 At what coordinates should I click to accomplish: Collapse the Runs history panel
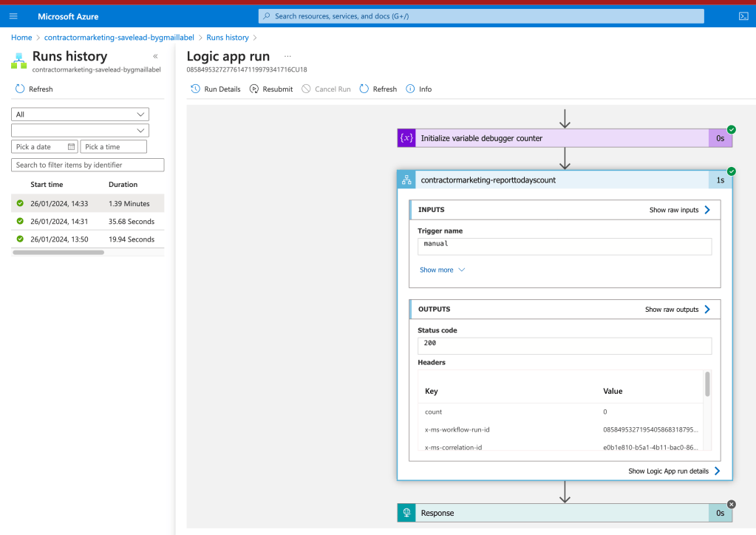click(155, 56)
